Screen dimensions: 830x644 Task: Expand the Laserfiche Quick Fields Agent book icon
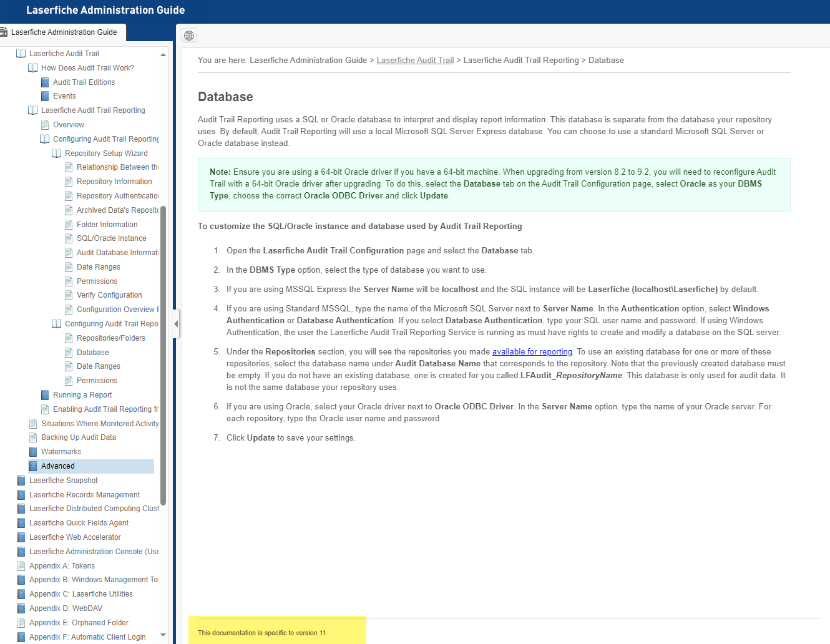point(21,523)
